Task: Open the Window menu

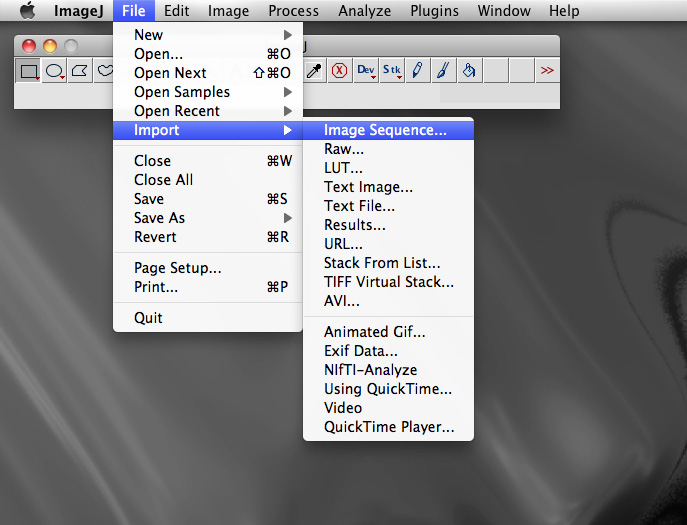Action: pyautogui.click(x=504, y=11)
